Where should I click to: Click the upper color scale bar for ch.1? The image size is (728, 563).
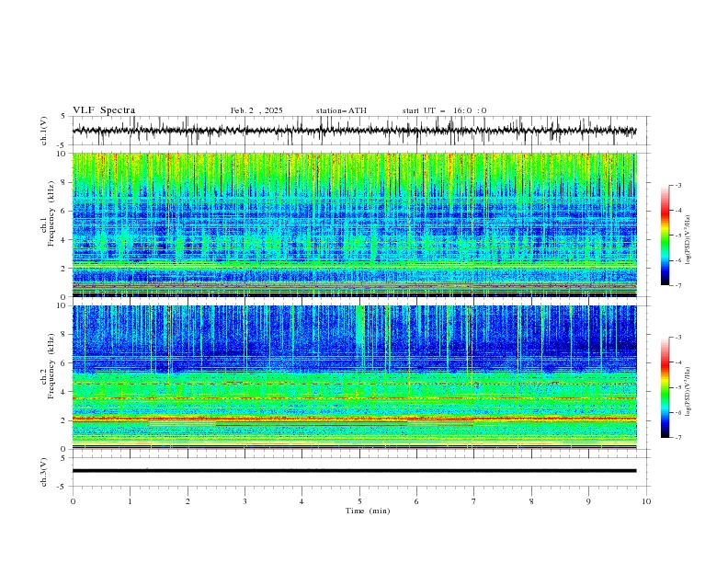[665, 236]
